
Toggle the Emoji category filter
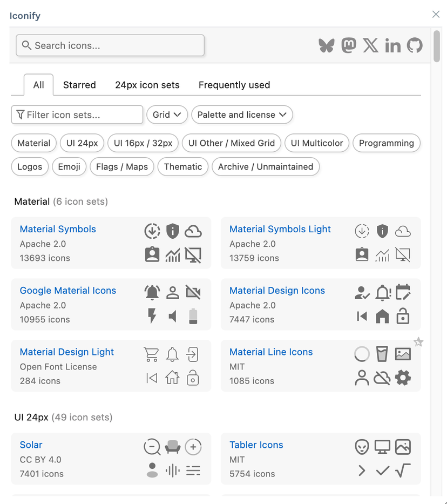point(69,166)
